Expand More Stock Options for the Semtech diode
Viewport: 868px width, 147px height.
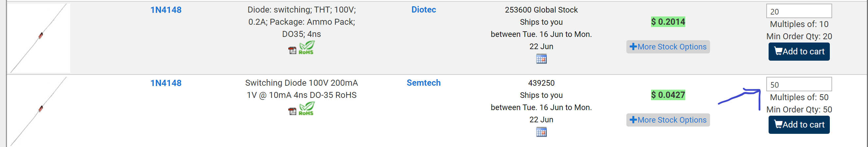pos(668,120)
